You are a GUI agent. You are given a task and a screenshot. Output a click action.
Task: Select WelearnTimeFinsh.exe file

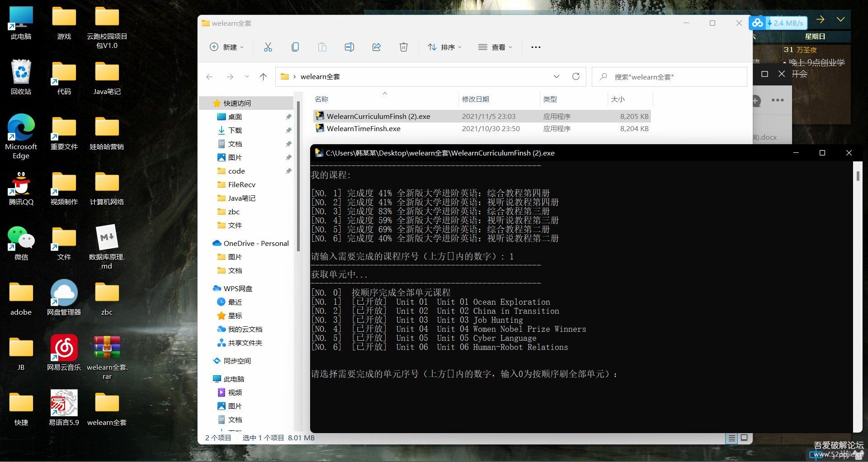363,128
